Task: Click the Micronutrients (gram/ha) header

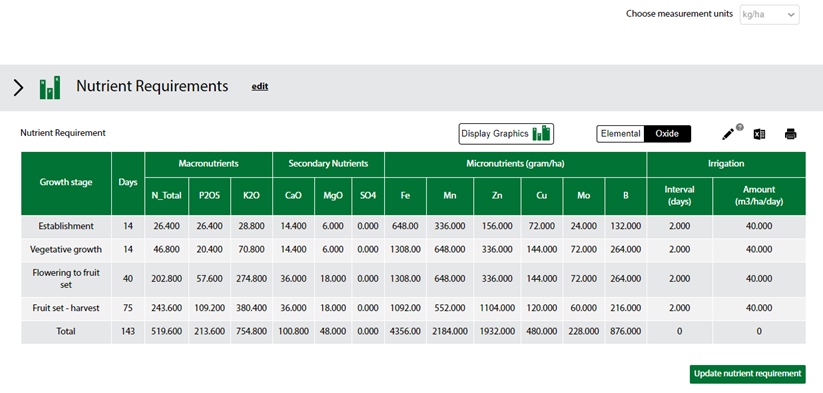Action: click(515, 164)
